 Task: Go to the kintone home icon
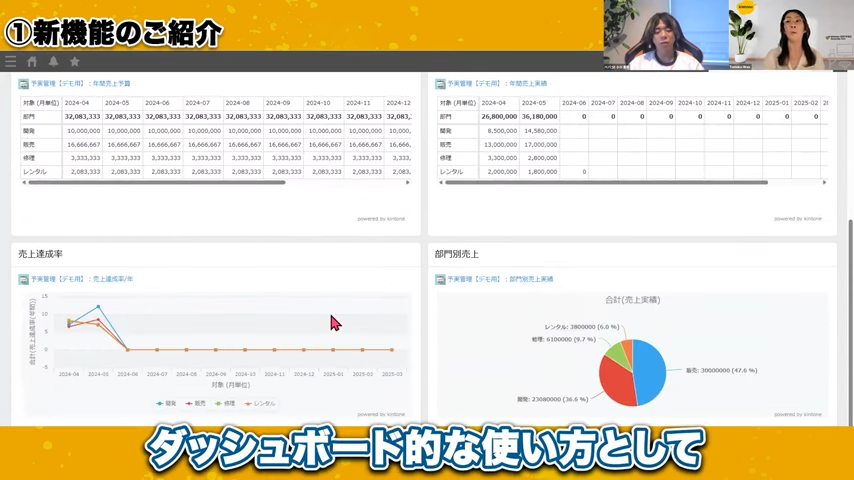coord(32,62)
